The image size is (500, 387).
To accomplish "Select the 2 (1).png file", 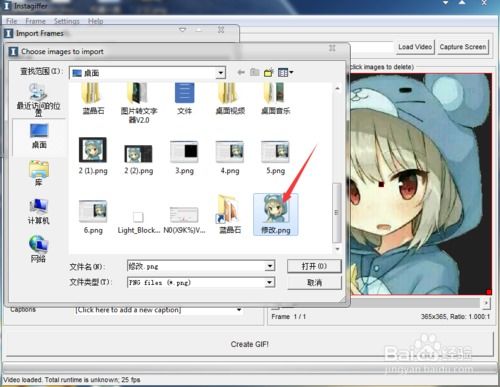I will click(x=93, y=156).
